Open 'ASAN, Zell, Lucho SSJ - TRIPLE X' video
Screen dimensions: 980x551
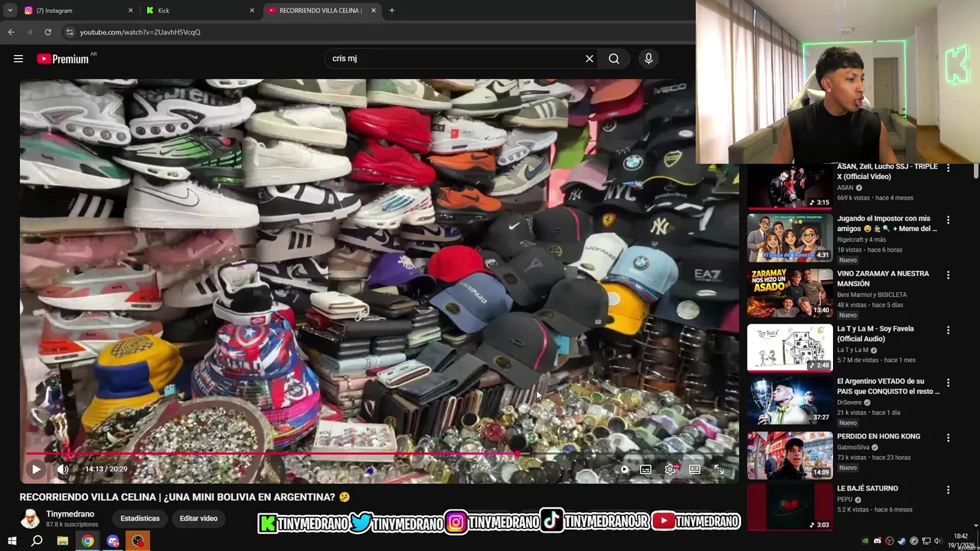coord(887,171)
